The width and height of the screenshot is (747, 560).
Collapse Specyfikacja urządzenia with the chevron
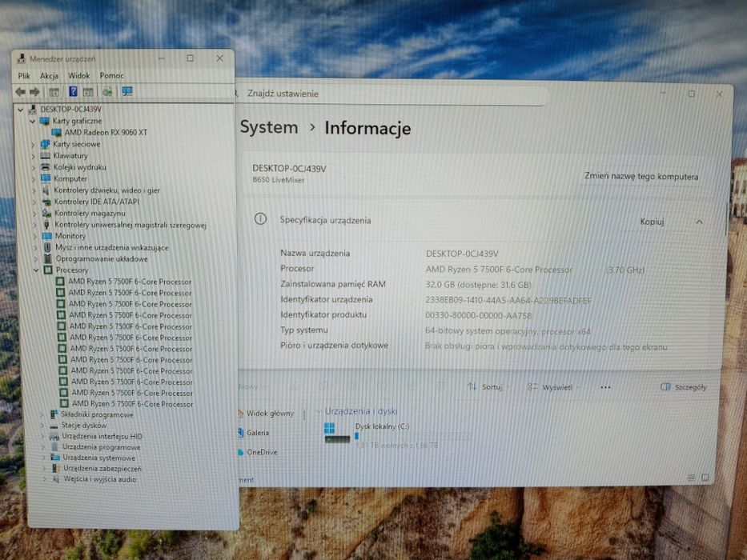click(x=699, y=222)
